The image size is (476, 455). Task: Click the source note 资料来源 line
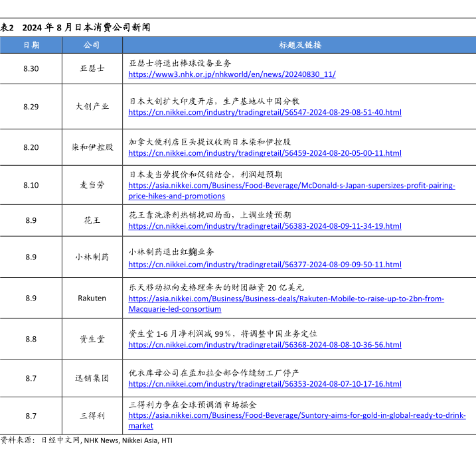[x=86, y=440]
